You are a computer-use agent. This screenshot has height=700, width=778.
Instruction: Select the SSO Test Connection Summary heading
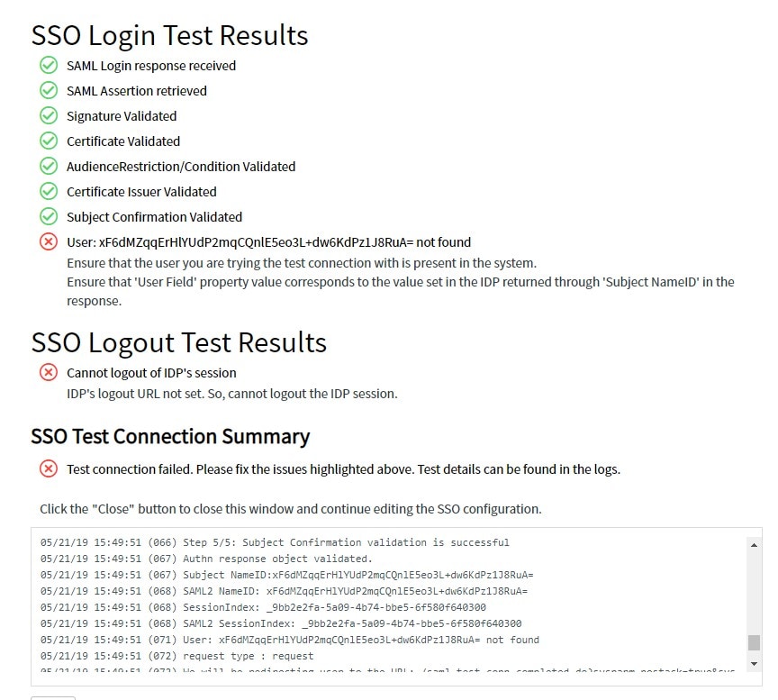[170, 436]
